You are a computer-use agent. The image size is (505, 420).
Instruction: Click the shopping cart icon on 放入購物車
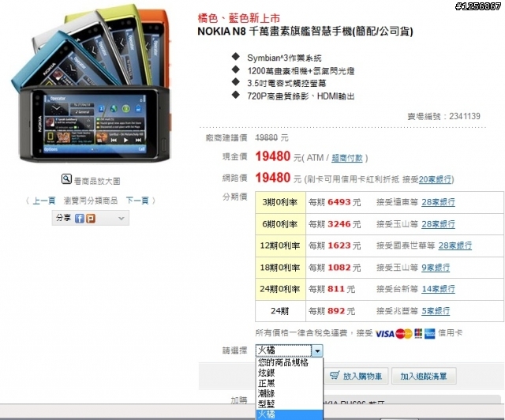pyautogui.click(x=335, y=375)
